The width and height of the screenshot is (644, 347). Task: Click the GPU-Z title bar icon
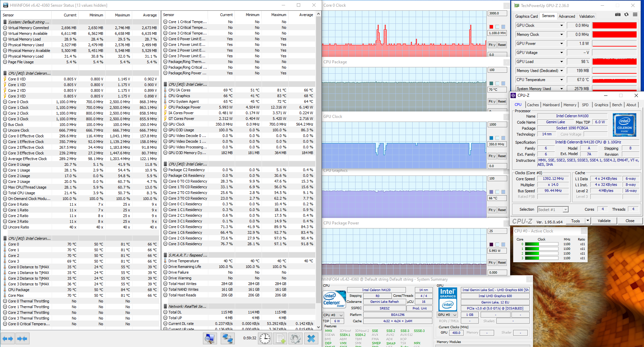coord(517,5)
